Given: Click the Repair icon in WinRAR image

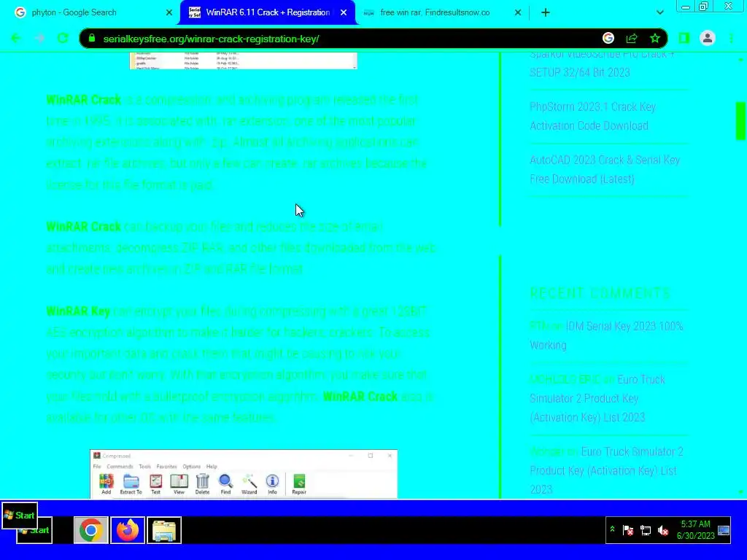Looking at the screenshot, I should coord(299,484).
